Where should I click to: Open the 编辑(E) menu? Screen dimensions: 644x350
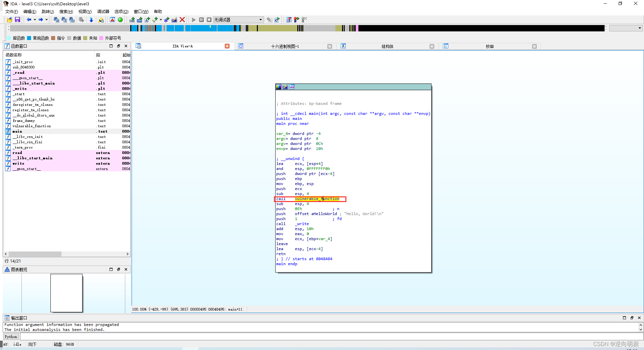pyautogui.click(x=30, y=12)
